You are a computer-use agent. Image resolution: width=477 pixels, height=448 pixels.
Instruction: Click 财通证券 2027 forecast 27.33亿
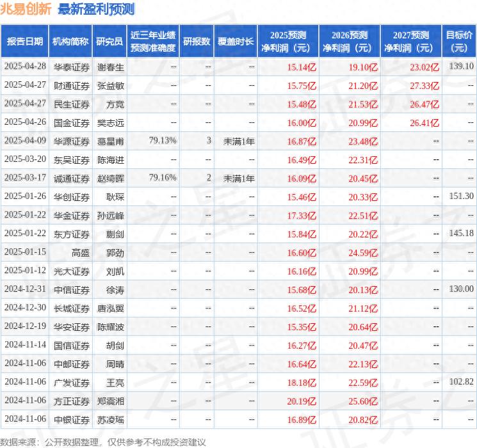click(x=423, y=85)
